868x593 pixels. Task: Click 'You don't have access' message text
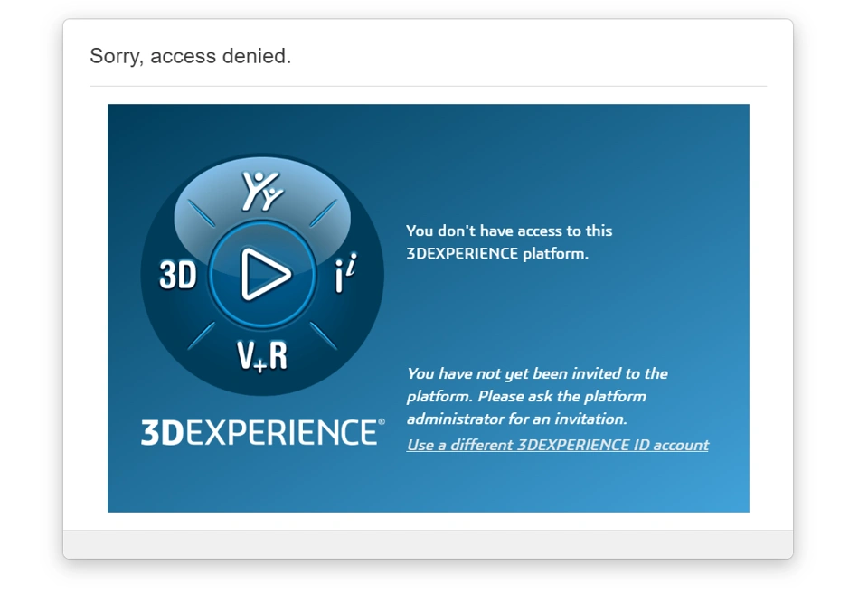509,242
